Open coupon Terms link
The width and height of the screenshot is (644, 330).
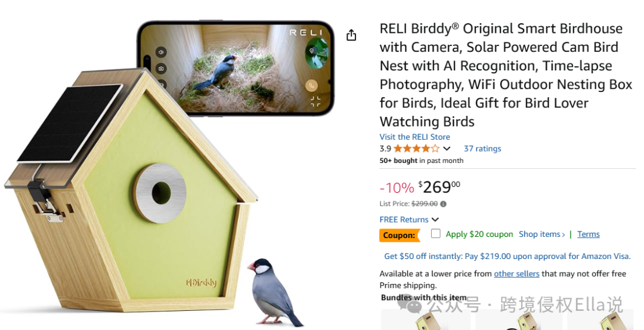(588, 235)
